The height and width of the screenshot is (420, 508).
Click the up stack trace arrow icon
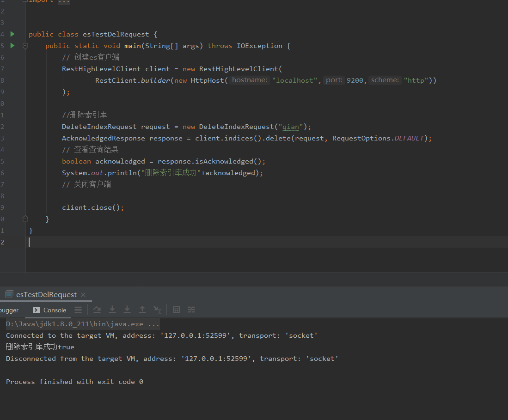point(142,310)
